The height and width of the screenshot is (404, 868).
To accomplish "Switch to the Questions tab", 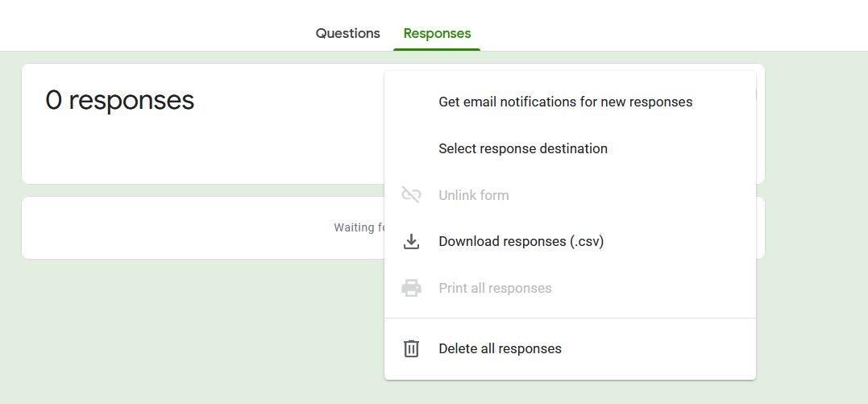I will pyautogui.click(x=347, y=33).
